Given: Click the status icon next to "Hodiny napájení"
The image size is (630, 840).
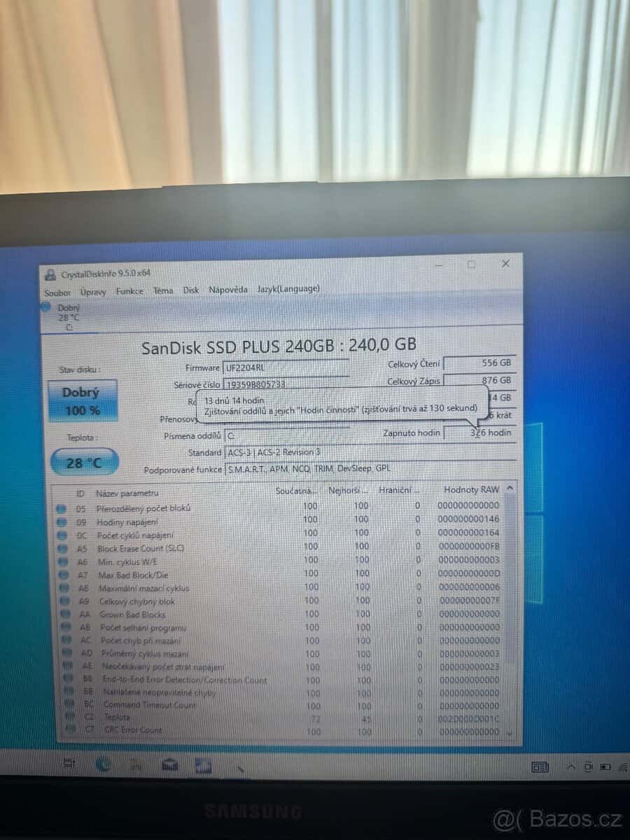Looking at the screenshot, I should point(65,519).
